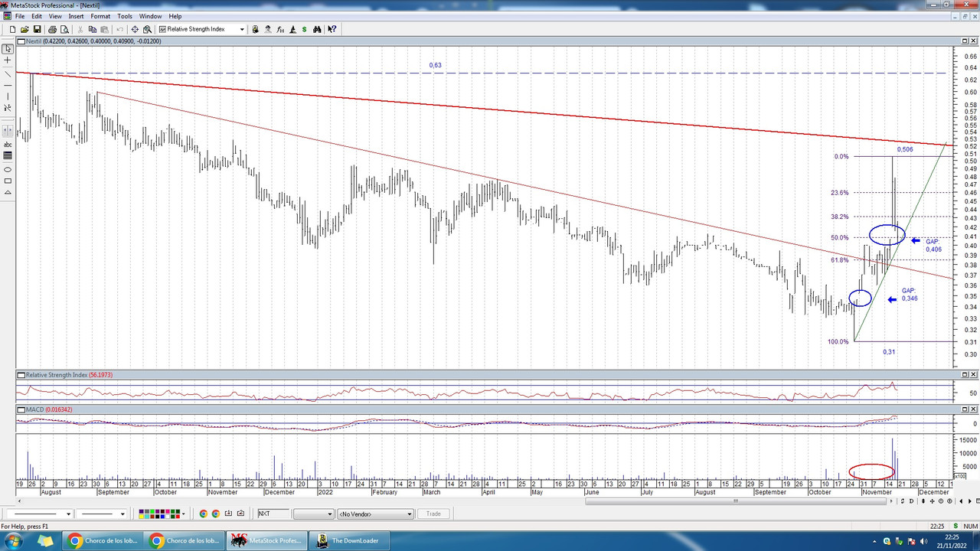Open the Edit menu
980x551 pixels.
[37, 16]
